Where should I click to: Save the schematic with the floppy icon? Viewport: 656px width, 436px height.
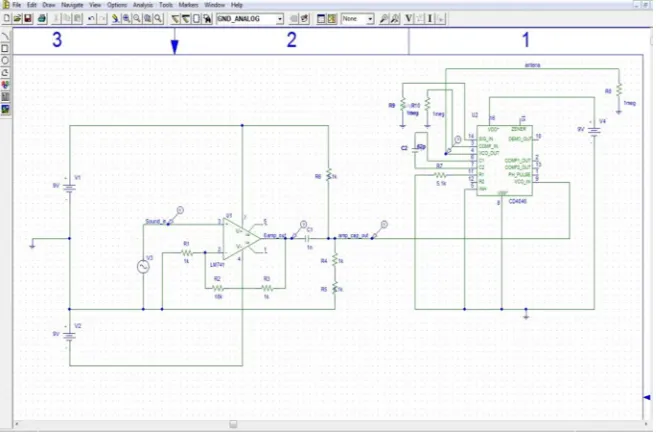coord(28,19)
